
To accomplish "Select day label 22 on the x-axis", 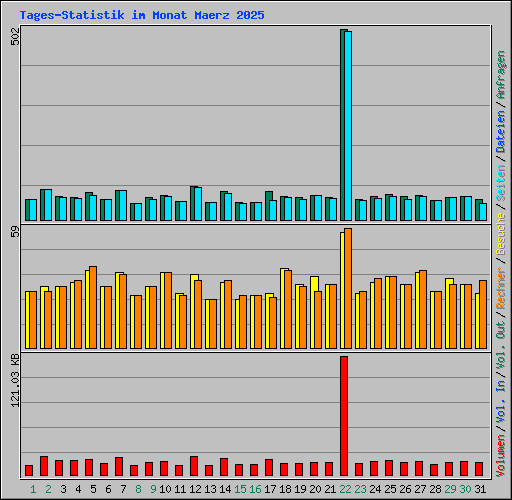I will coord(345,489).
